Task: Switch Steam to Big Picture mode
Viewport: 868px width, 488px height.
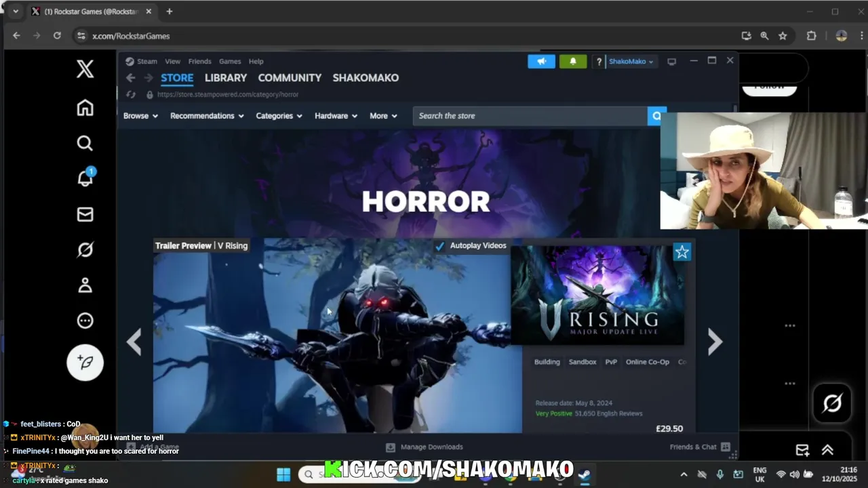Action: click(671, 62)
